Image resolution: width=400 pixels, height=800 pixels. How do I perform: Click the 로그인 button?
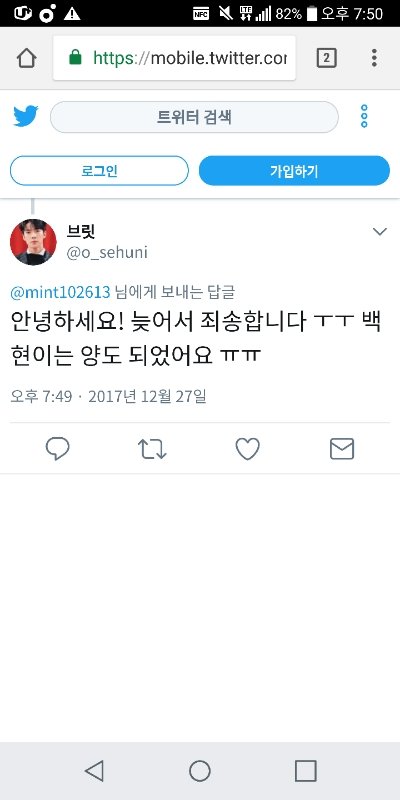point(99,171)
